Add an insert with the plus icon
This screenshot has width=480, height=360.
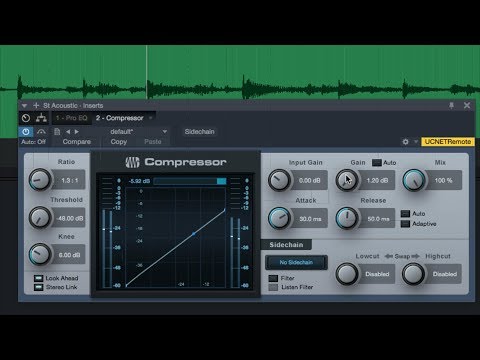(x=36, y=105)
